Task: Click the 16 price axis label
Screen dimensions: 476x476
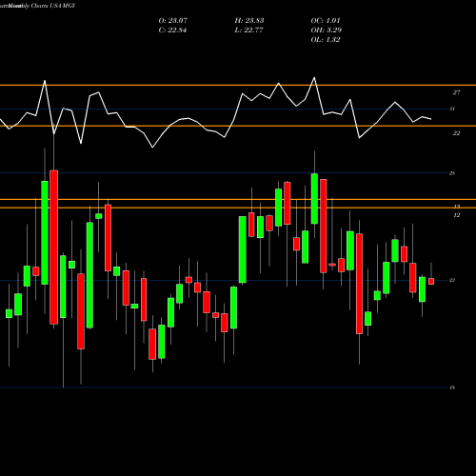Action: coord(452,387)
